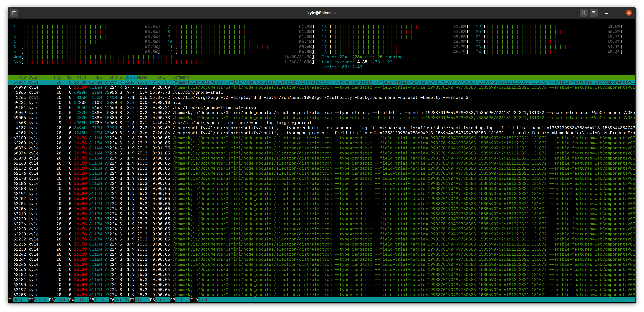Toggle F5 Tree view in footer
The image size is (644, 312).
click(99, 300)
